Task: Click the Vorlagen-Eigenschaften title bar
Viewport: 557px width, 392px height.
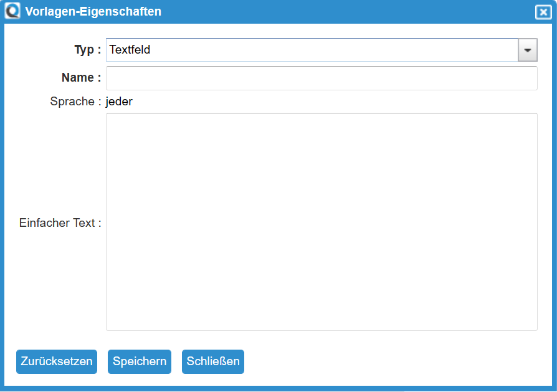Action: (249, 11)
